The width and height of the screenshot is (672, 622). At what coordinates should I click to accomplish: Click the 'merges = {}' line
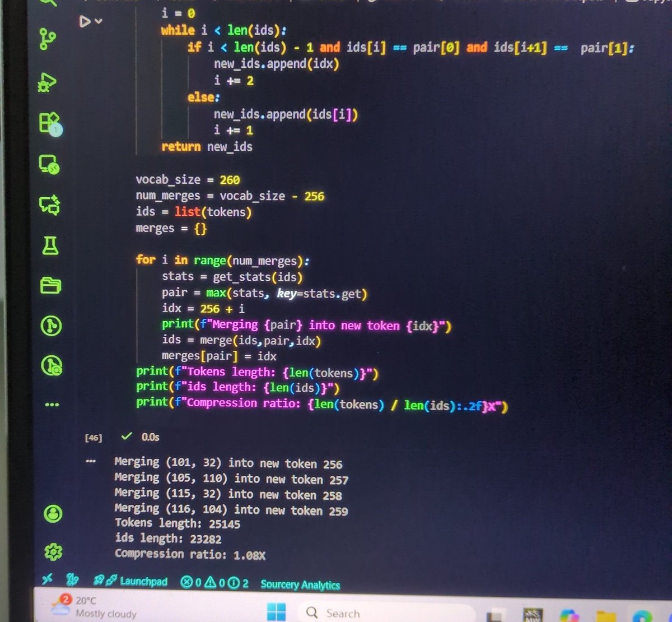(171, 228)
